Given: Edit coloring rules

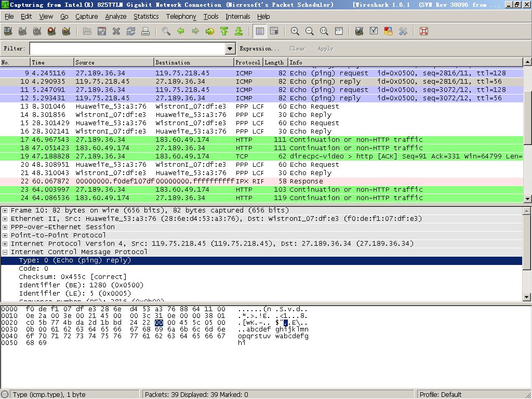Looking at the screenshot, I should [x=389, y=32].
